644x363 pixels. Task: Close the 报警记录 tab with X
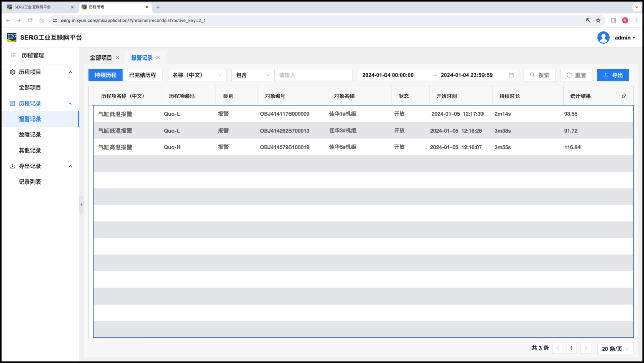point(158,58)
